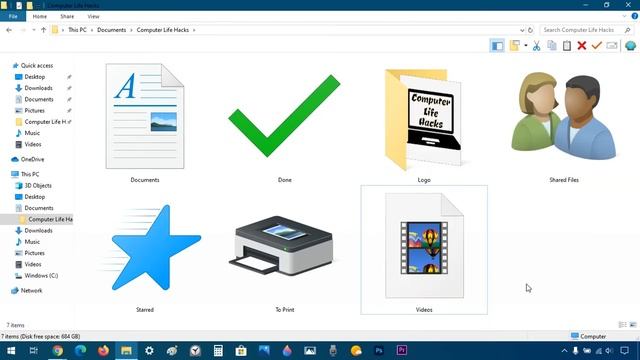Click the Up one level arrow

(x=43, y=30)
